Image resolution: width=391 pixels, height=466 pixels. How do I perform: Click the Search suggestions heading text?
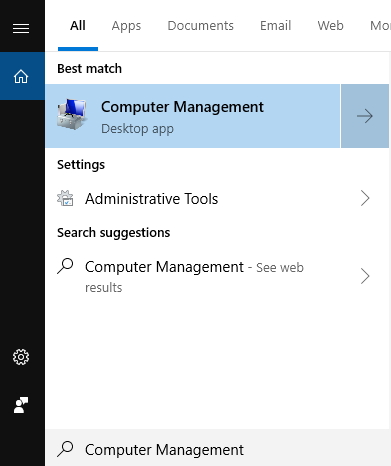pyautogui.click(x=114, y=233)
